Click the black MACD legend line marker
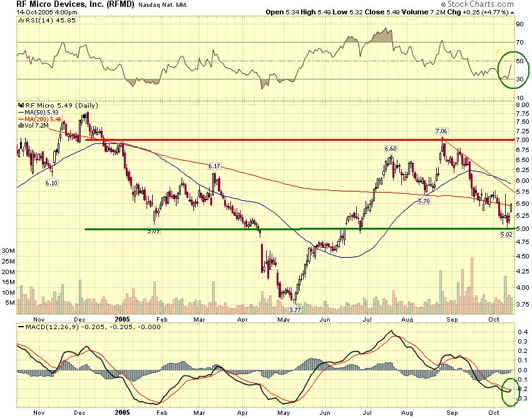The width and height of the screenshot is (532, 418). [x=21, y=327]
